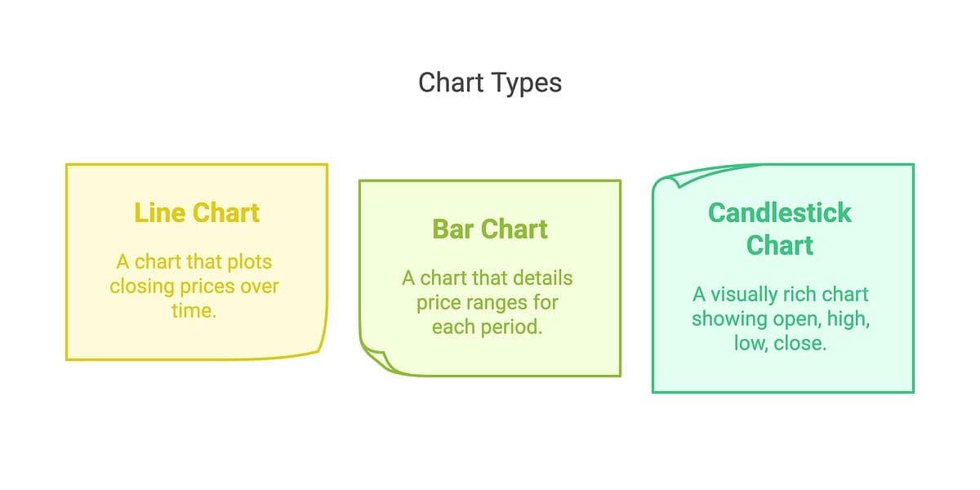
Task: Click the text "showing open, high,"
Action: (x=780, y=318)
